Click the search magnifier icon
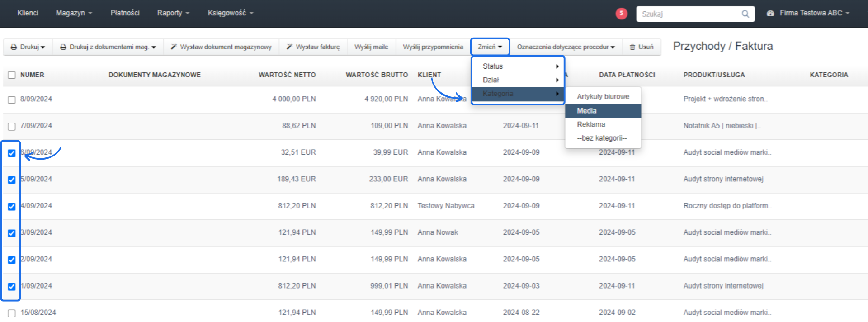Viewport: 868px width, 322px height. pos(745,14)
